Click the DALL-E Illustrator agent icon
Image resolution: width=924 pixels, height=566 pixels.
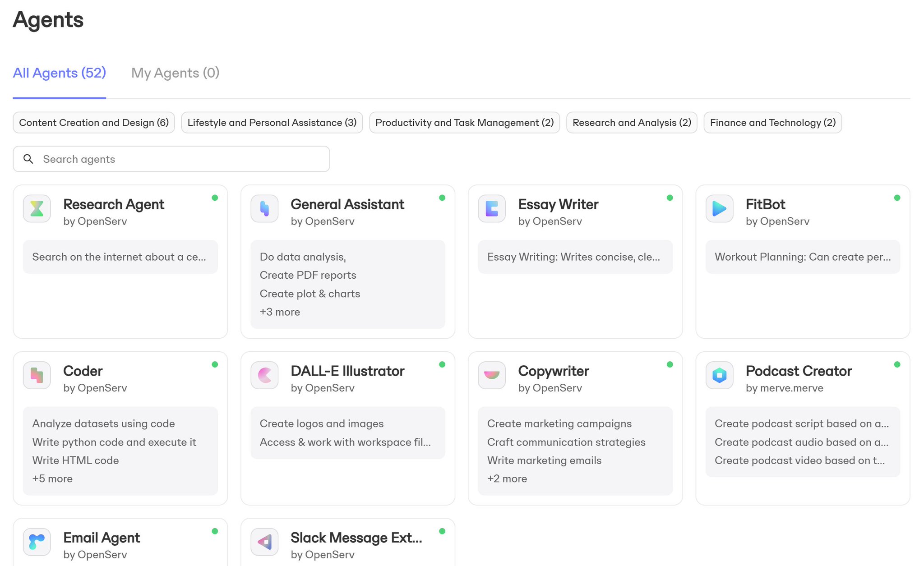(x=264, y=375)
